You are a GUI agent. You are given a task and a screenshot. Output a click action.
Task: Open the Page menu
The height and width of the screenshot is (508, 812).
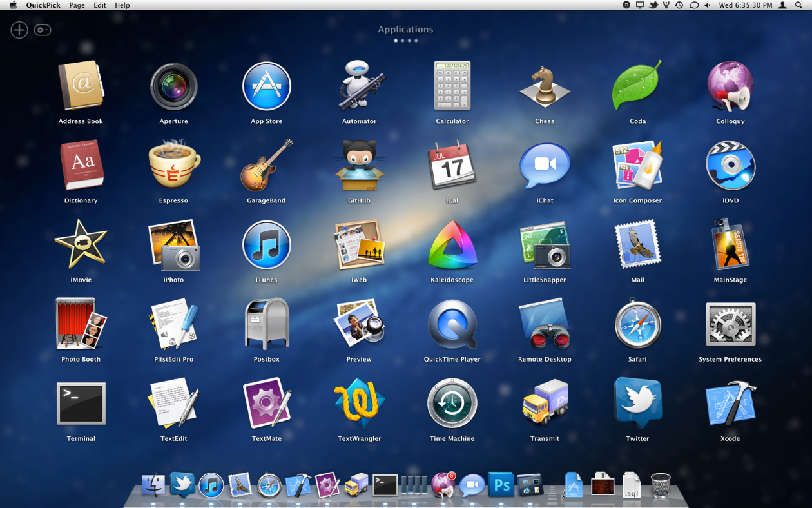click(x=77, y=5)
